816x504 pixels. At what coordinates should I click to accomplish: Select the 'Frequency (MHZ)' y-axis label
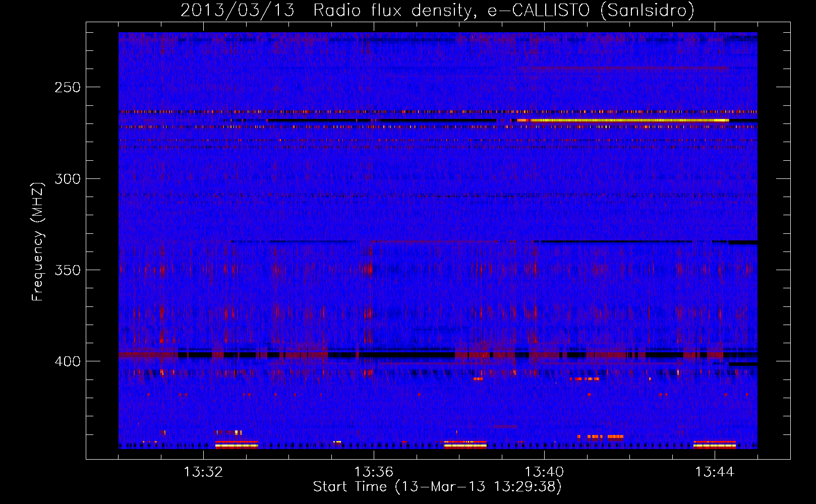(x=38, y=241)
